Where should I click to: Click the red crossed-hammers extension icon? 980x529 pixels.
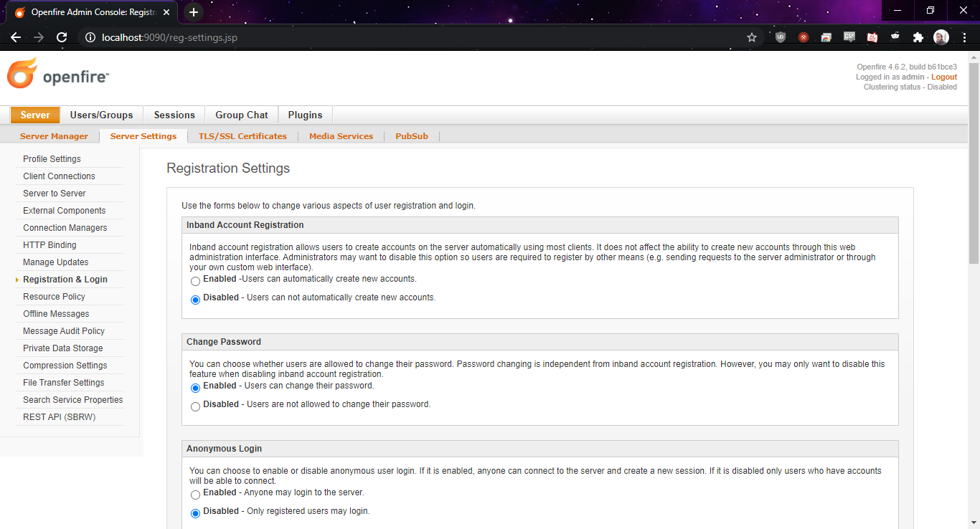(804, 37)
